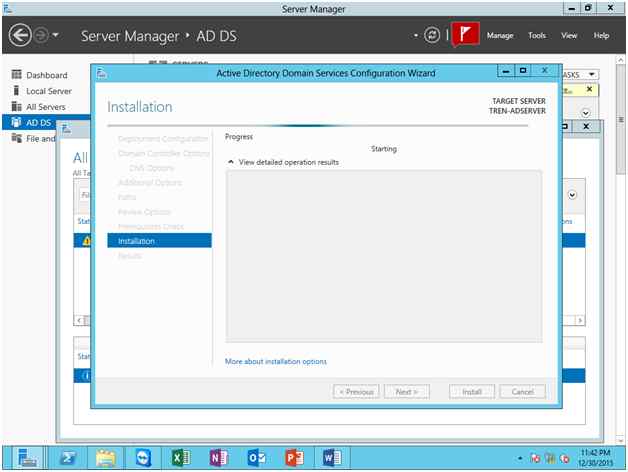Open Word from the taskbar
Image resolution: width=628 pixels, height=472 pixels.
pyautogui.click(x=332, y=458)
